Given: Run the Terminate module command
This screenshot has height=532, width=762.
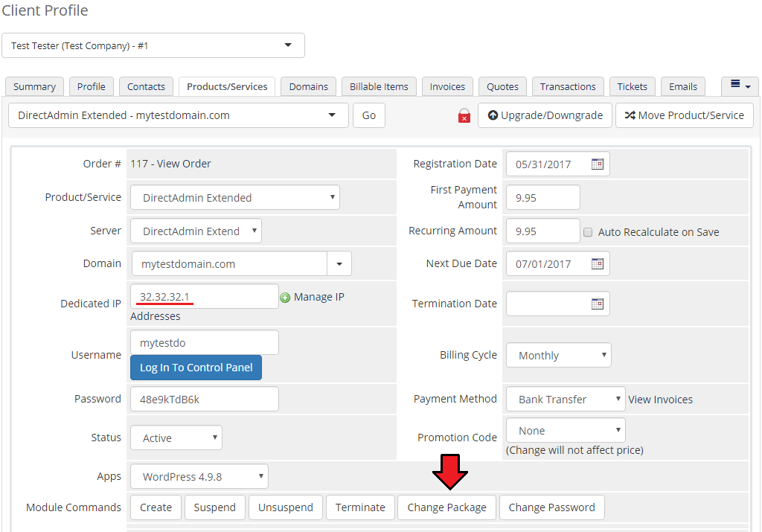Looking at the screenshot, I should [360, 507].
